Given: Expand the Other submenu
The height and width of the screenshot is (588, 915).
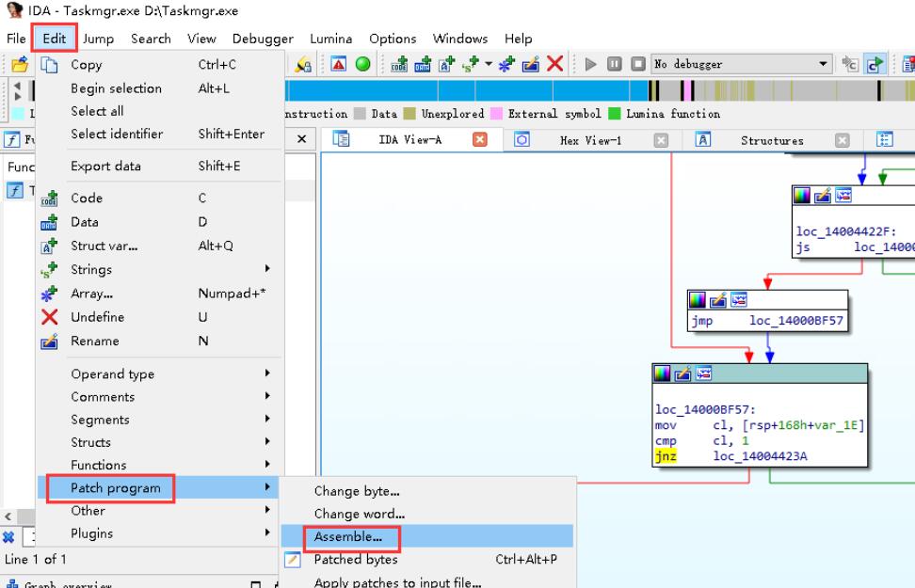Looking at the screenshot, I should (267, 510).
